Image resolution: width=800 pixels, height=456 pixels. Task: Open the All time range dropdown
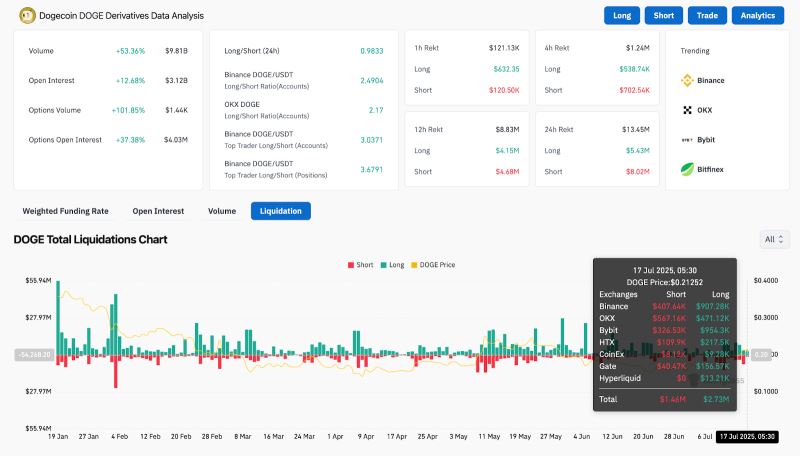point(775,240)
